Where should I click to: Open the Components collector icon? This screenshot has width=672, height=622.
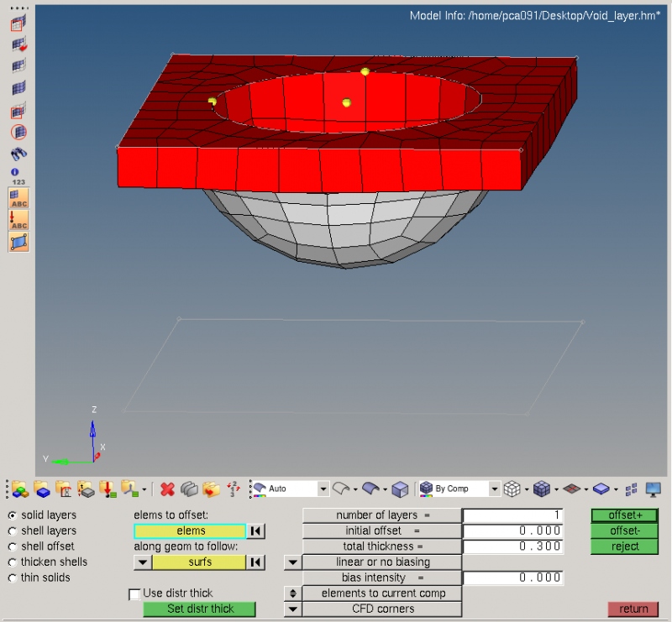(41, 489)
